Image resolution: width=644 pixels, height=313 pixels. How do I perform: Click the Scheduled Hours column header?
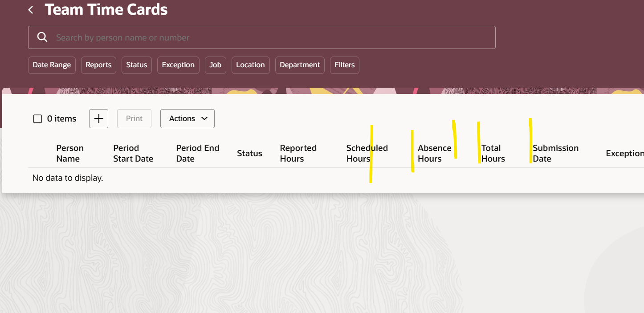367,153
